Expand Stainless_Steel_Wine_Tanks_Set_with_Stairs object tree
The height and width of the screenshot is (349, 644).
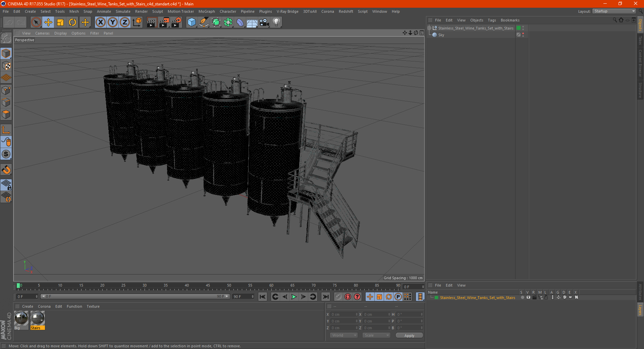[429, 28]
